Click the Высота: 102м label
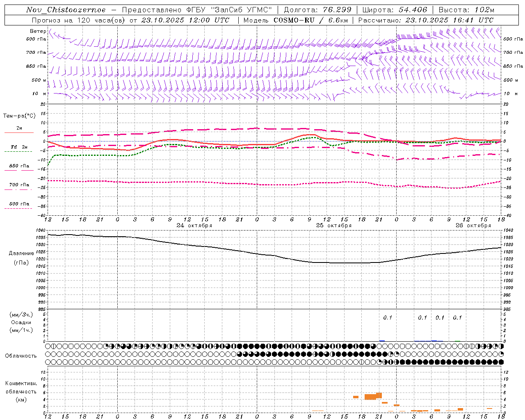This screenshot has height=420, width=525. [466, 10]
